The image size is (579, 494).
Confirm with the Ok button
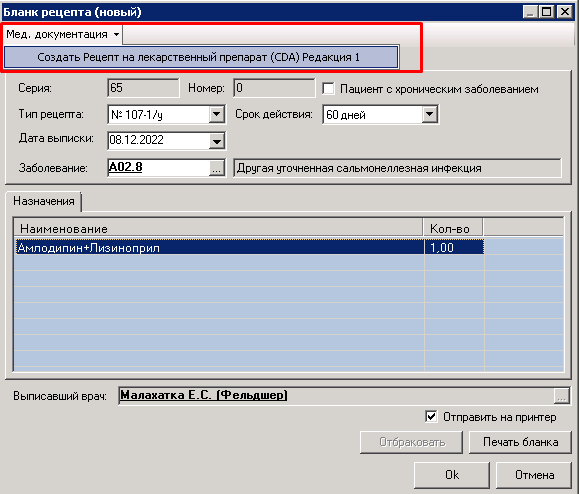point(452,474)
